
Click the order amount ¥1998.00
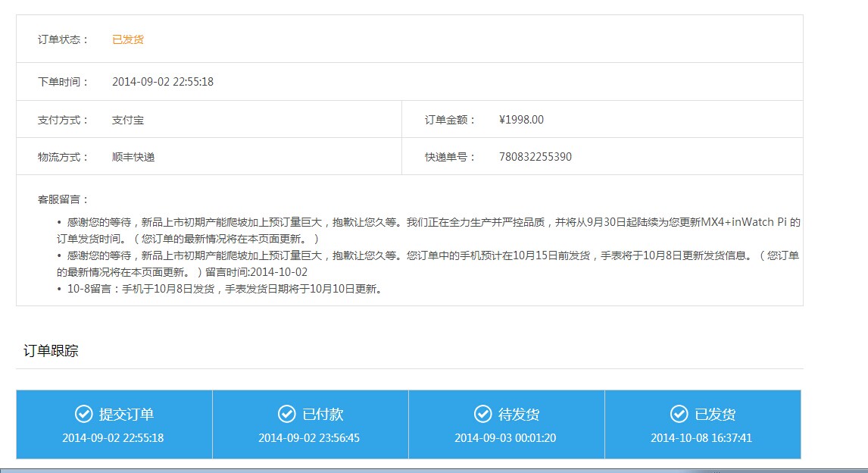[521, 120]
